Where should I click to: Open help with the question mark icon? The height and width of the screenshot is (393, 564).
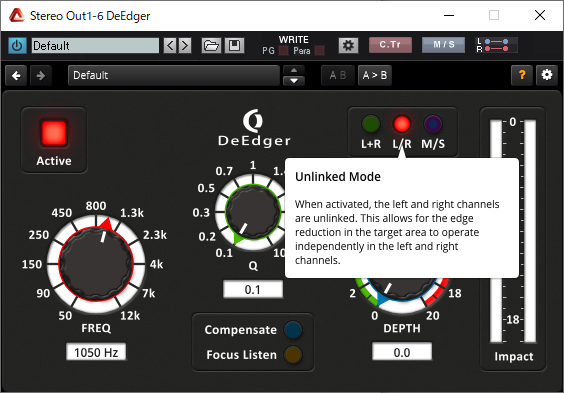click(522, 75)
